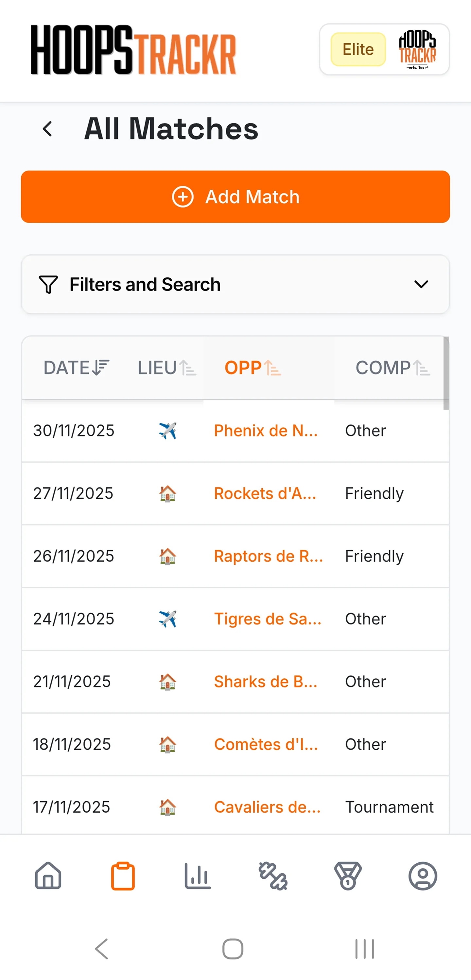Click the house home icon beside Rockets d'A...
This screenshot has height=980, width=471.
(167, 493)
